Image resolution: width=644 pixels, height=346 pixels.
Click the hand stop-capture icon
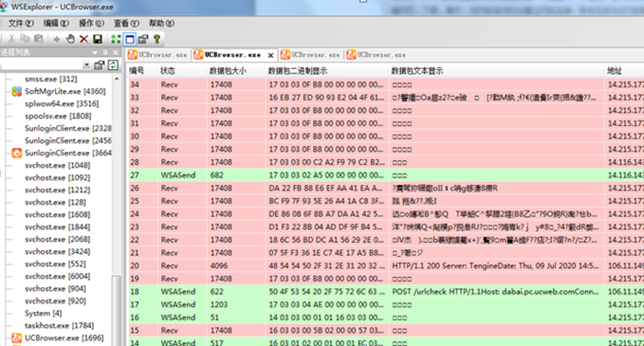[70, 39]
